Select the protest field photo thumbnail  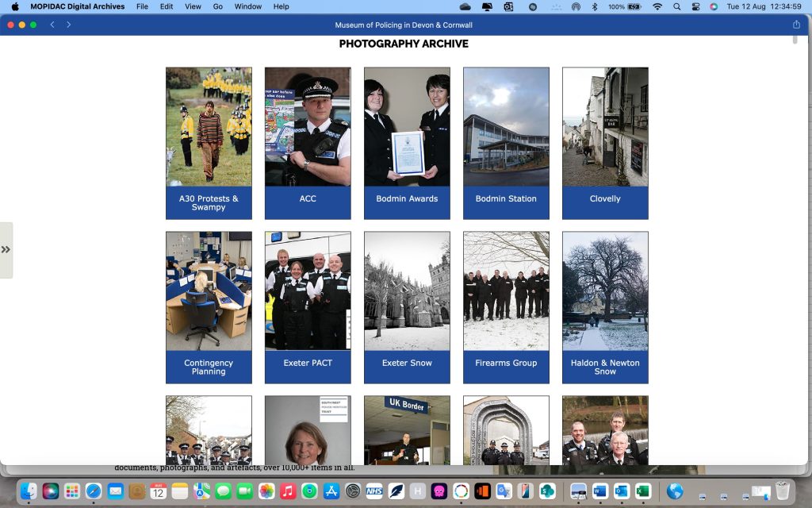[209, 127]
